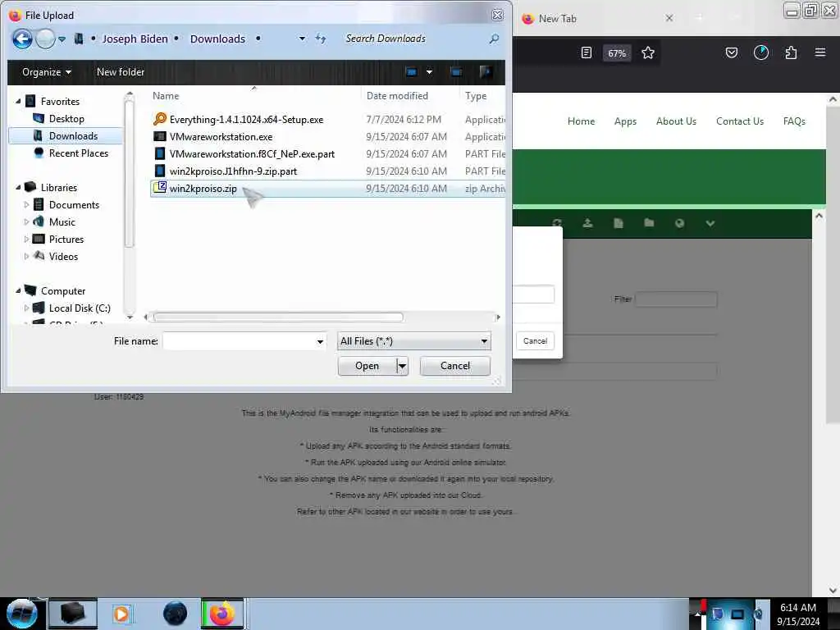Click the File name input field
This screenshot has height=630, width=840.
239,341
